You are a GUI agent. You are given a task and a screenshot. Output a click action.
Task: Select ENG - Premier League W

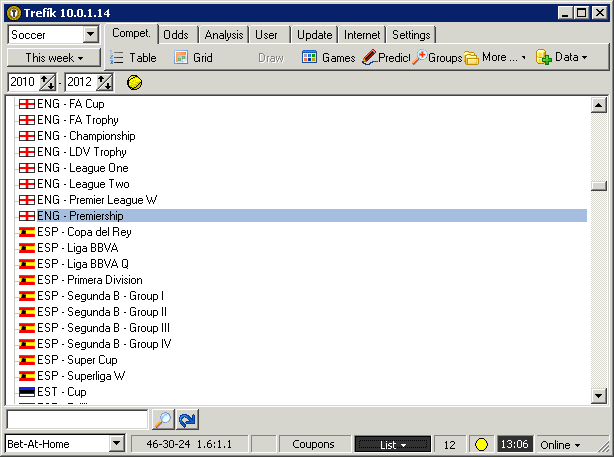(x=97, y=200)
